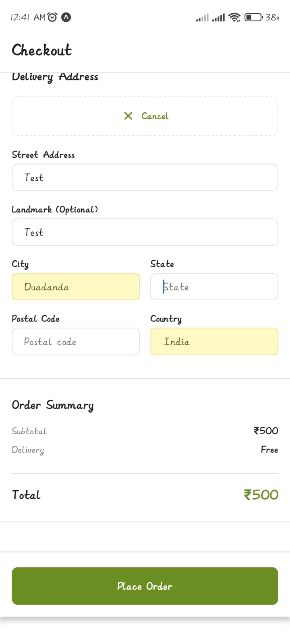Tap the round app notification icon
Image resolution: width=290 pixels, height=644 pixels.
pos(66,17)
